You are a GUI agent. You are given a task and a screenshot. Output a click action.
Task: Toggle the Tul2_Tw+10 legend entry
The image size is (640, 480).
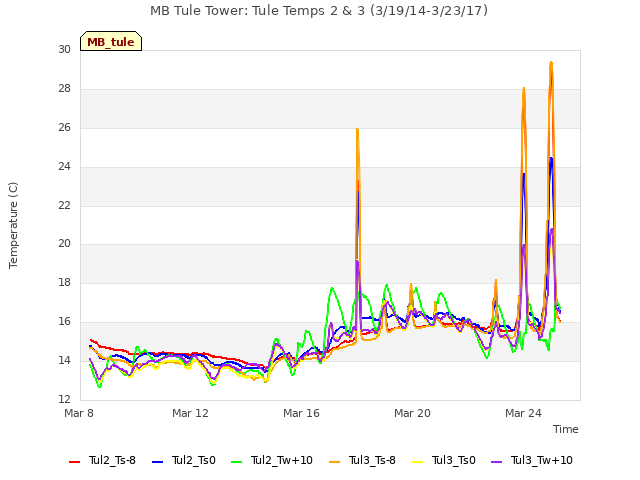(272, 460)
